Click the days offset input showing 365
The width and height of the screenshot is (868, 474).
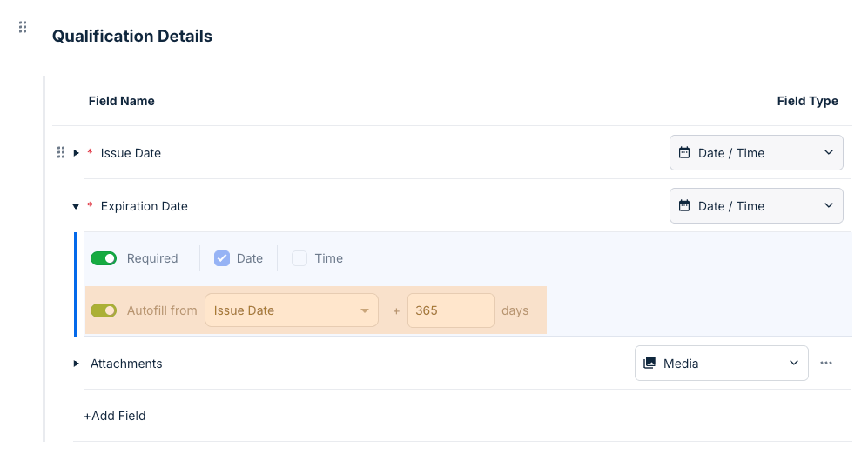click(x=449, y=310)
